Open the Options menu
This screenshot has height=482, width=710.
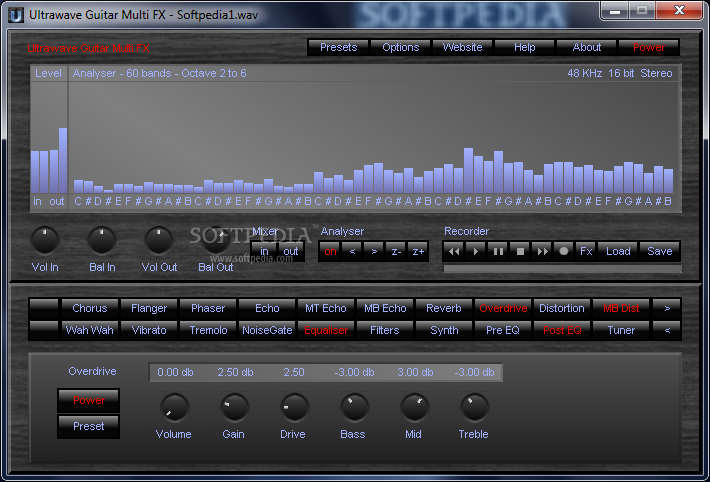tap(400, 47)
